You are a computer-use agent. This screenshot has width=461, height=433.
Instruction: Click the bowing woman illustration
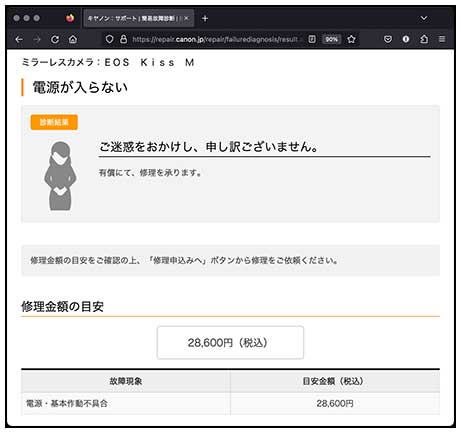60,176
